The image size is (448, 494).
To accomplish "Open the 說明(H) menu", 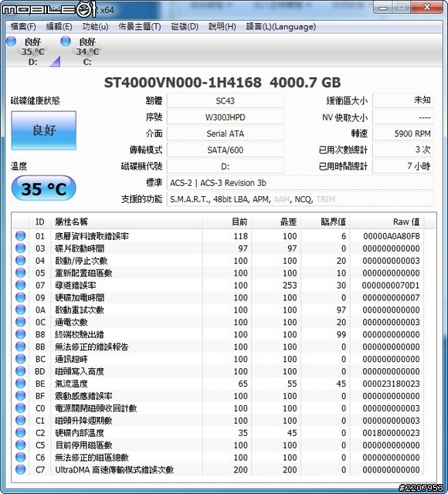I will click(x=222, y=27).
